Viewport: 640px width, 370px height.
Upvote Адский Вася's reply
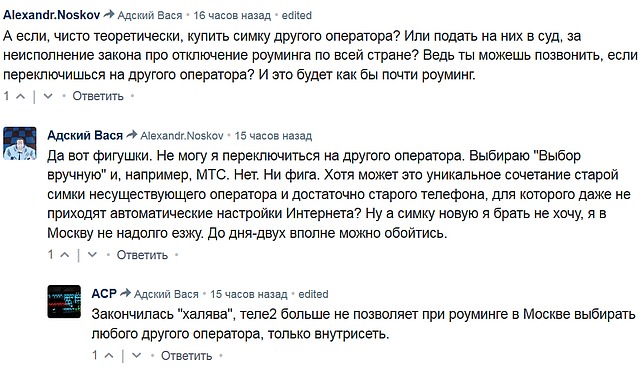[x=64, y=255]
